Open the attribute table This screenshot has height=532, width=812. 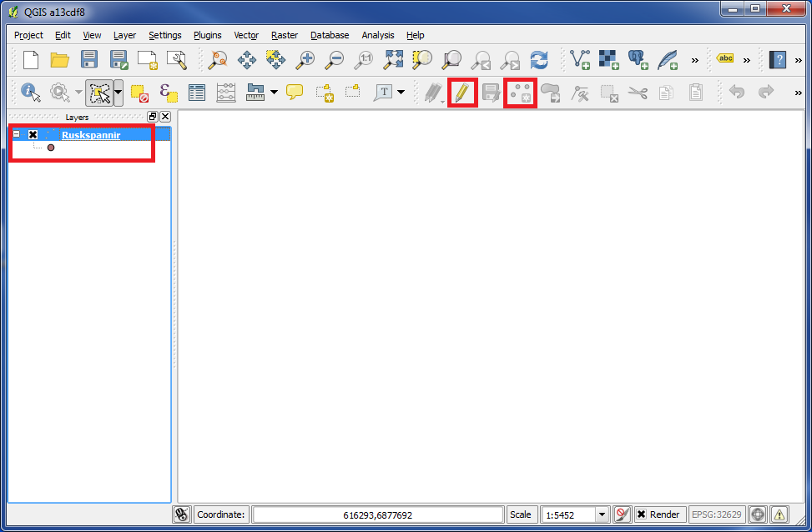(197, 93)
